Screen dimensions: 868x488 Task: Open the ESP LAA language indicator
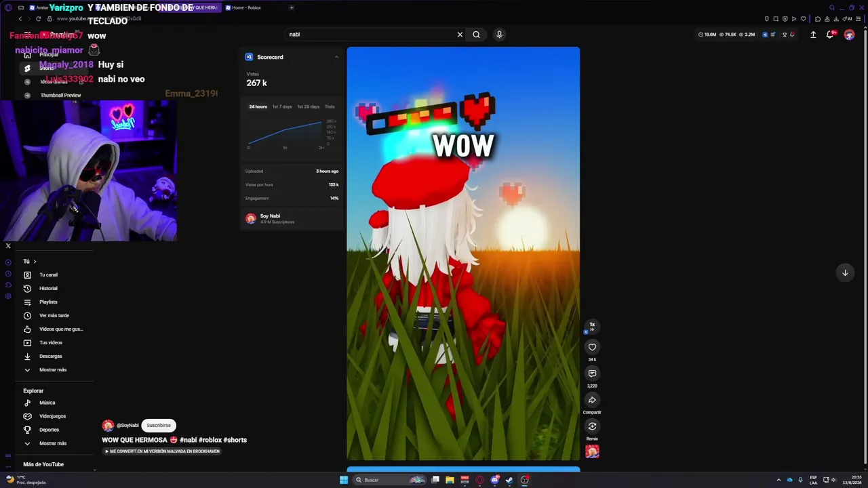click(x=813, y=480)
